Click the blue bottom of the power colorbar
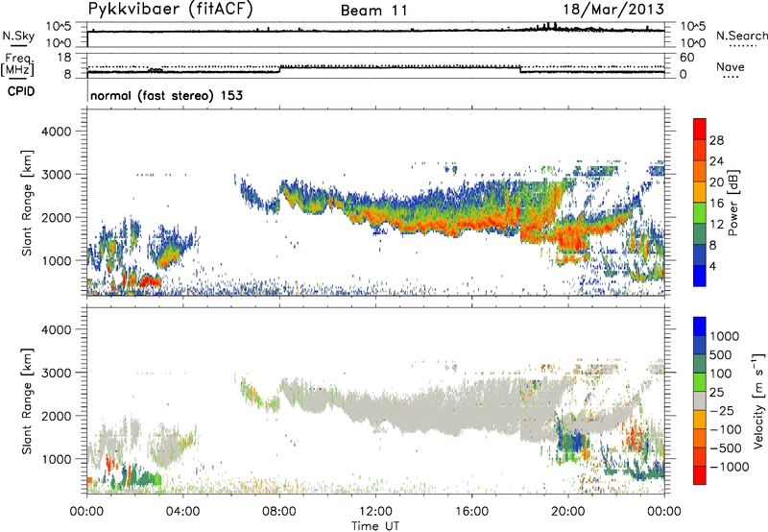This screenshot has width=768, height=532. (x=700, y=277)
